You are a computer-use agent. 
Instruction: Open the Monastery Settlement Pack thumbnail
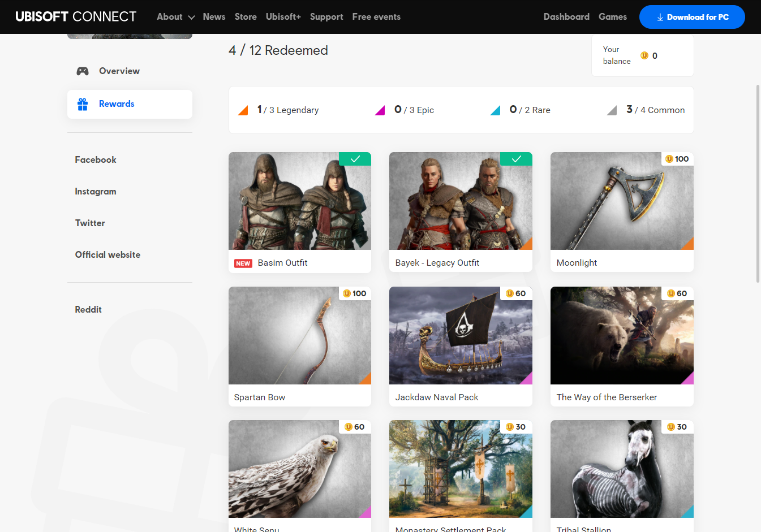(461, 469)
